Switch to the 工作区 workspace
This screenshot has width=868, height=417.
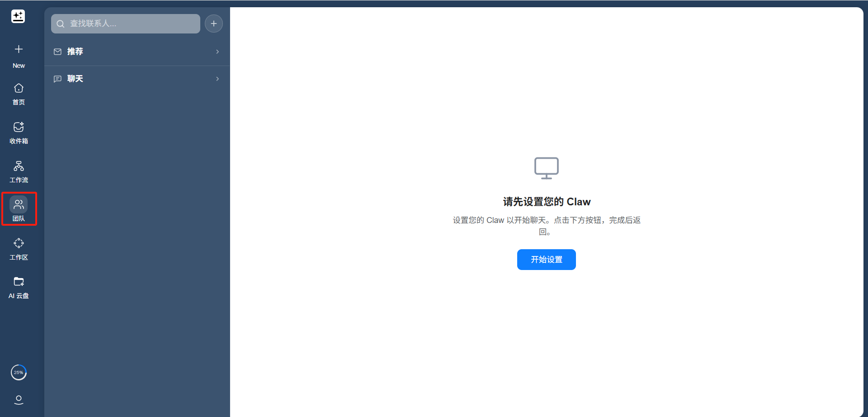pyautogui.click(x=19, y=249)
